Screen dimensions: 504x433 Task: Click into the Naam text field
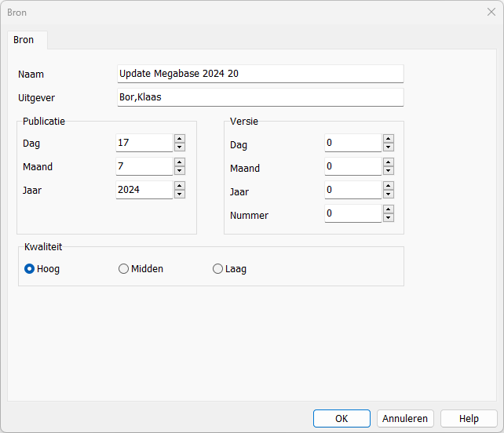point(261,74)
